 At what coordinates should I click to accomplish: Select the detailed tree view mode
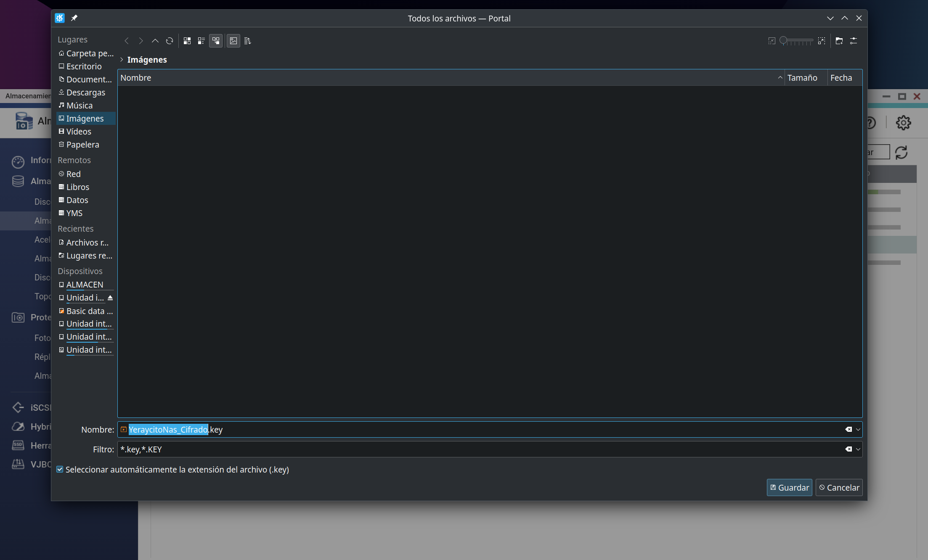tap(216, 41)
